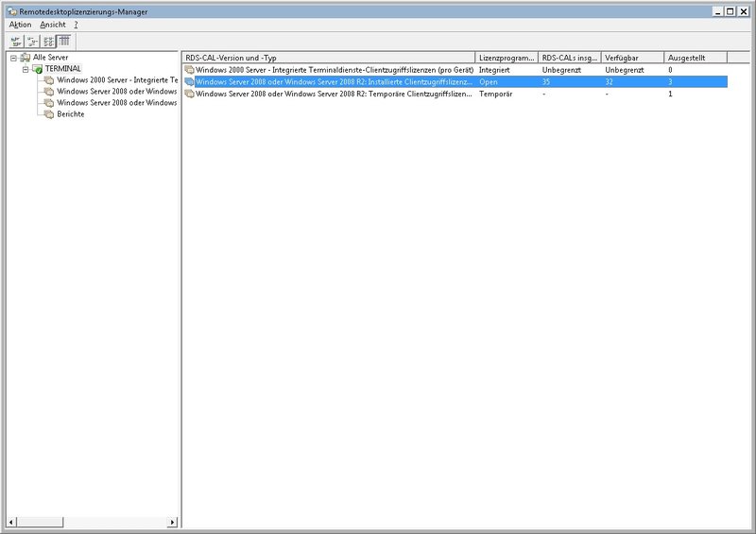This screenshot has height=534, width=756.
Task: Switch to list view in toolbar
Action: click(x=49, y=42)
